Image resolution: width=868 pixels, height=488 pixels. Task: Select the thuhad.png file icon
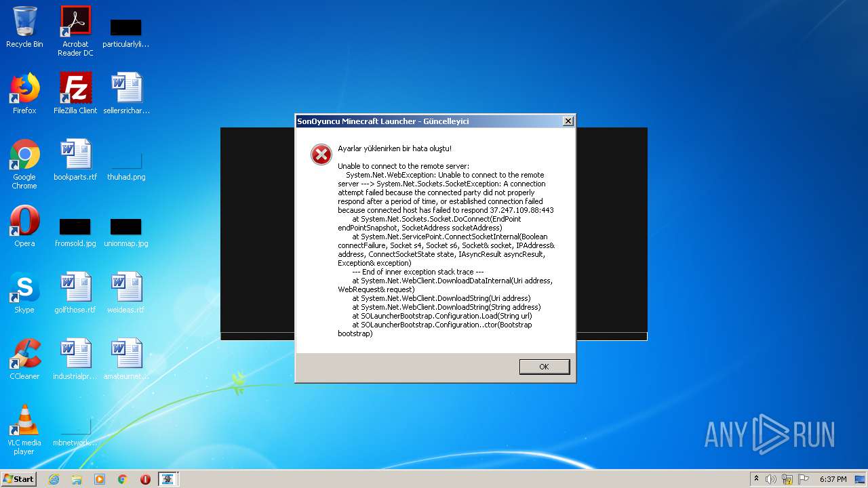tap(126, 166)
